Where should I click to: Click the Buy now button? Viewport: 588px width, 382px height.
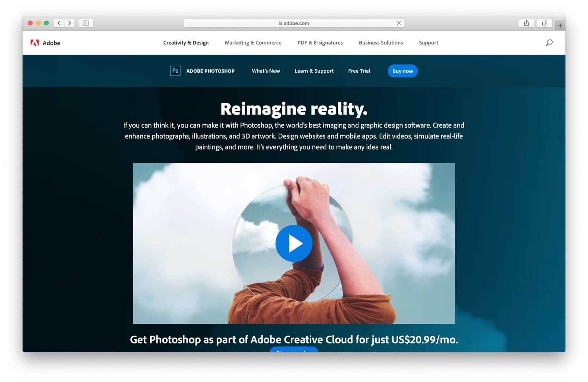coord(402,71)
